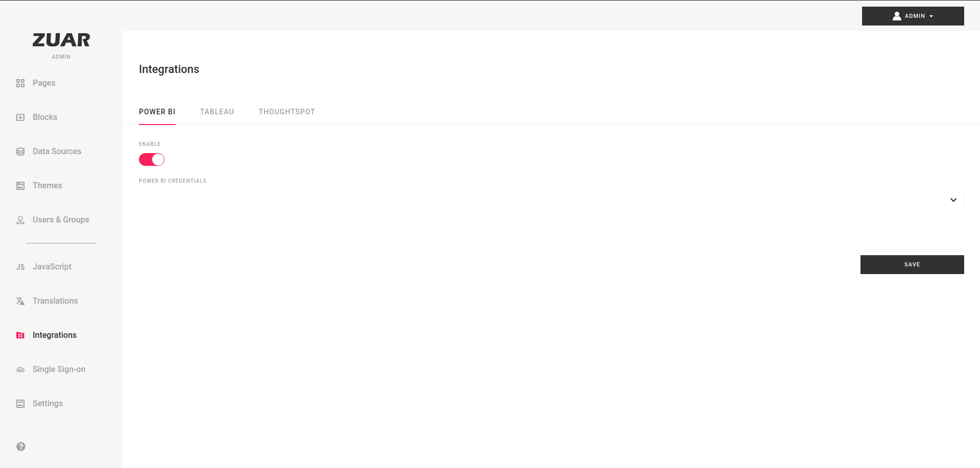Click the Users & Groups person icon

(x=20, y=220)
